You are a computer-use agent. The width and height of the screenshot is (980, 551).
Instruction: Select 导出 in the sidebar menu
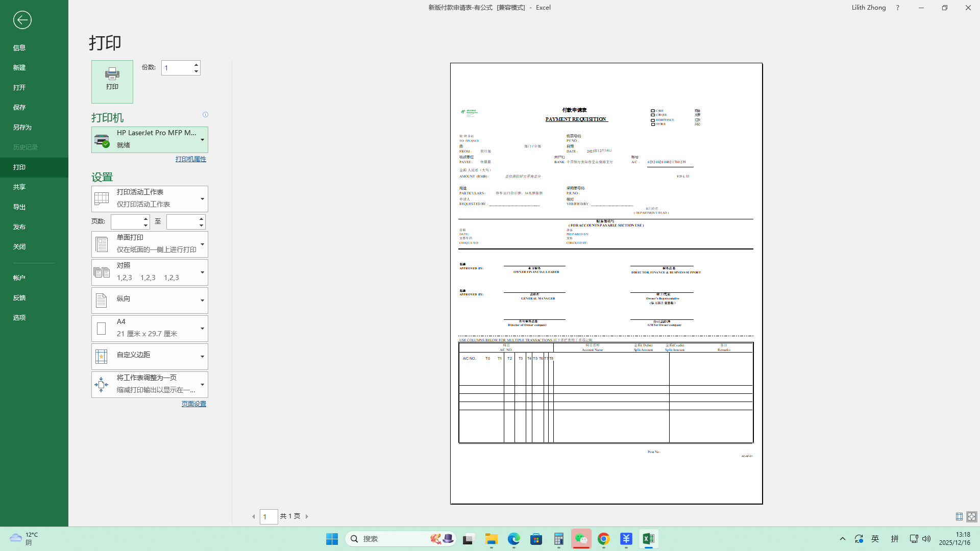19,207
